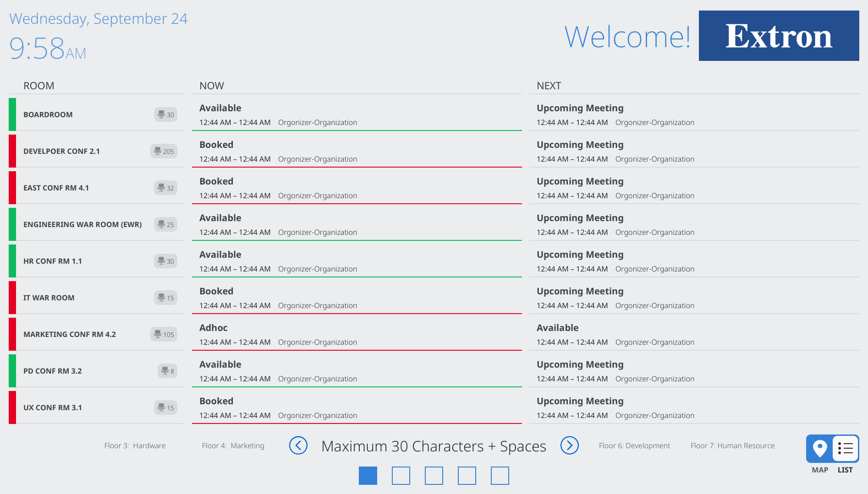Click Marketing Conf Rm 4.2 capacity badge
This screenshot has height=494, width=868.
pos(164,335)
